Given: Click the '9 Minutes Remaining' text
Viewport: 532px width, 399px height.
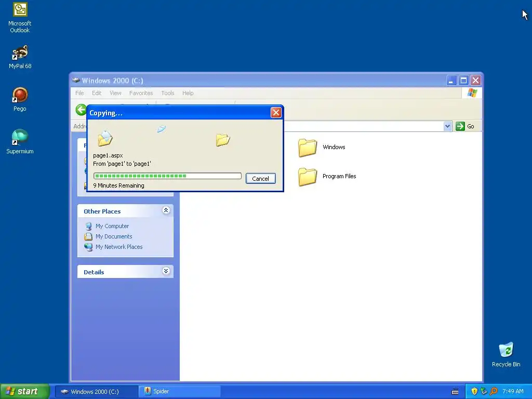Looking at the screenshot, I should click(x=119, y=185).
